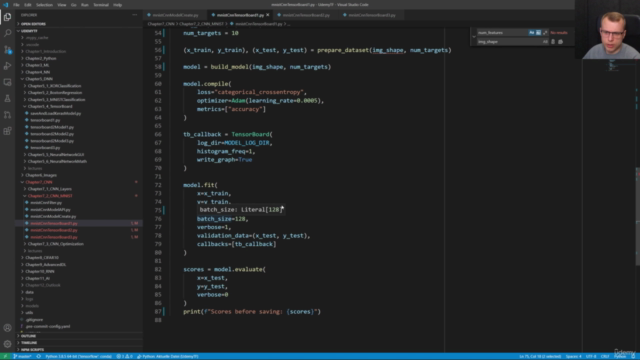Click Replace All icon in find widget

[x=560, y=42]
